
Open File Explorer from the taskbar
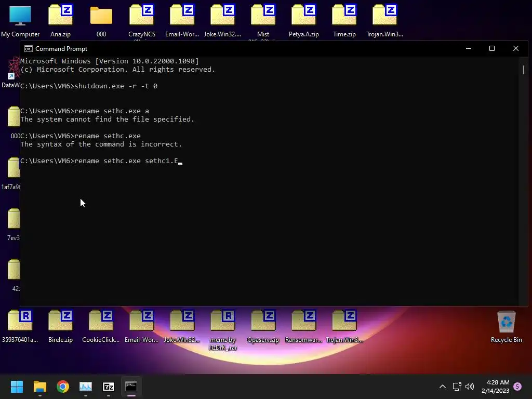point(39,387)
